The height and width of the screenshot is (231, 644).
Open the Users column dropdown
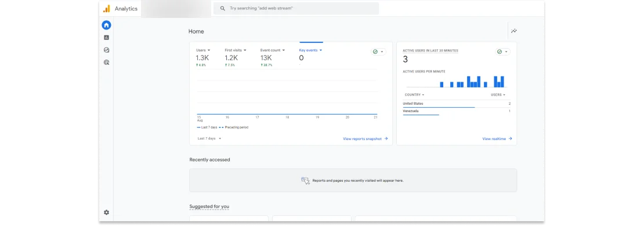498,94
